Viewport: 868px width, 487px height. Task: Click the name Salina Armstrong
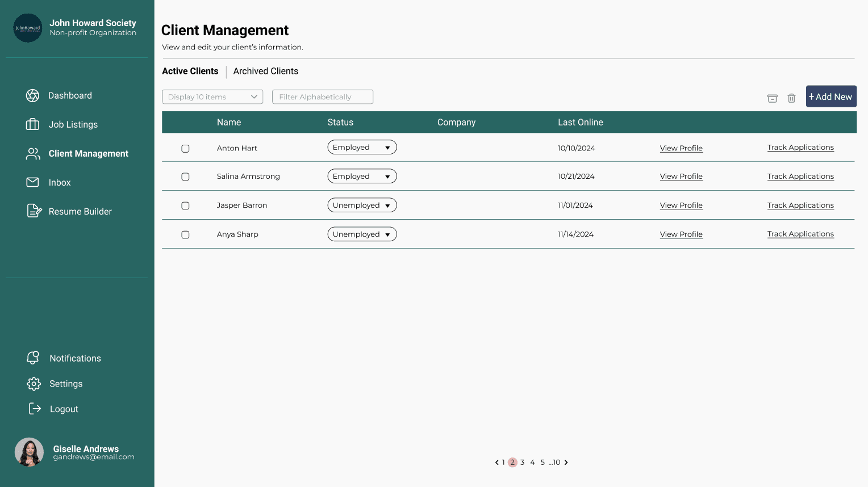point(248,177)
